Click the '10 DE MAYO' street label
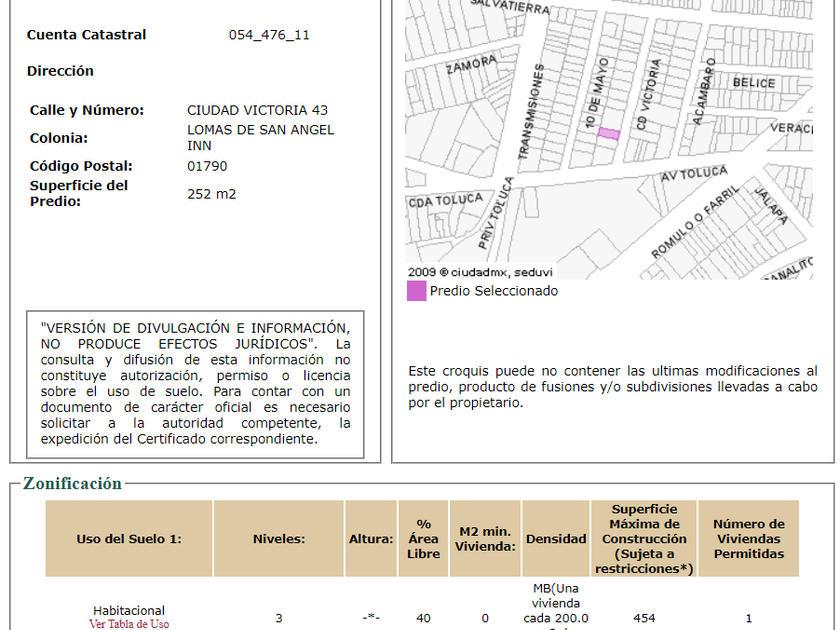 point(597,93)
